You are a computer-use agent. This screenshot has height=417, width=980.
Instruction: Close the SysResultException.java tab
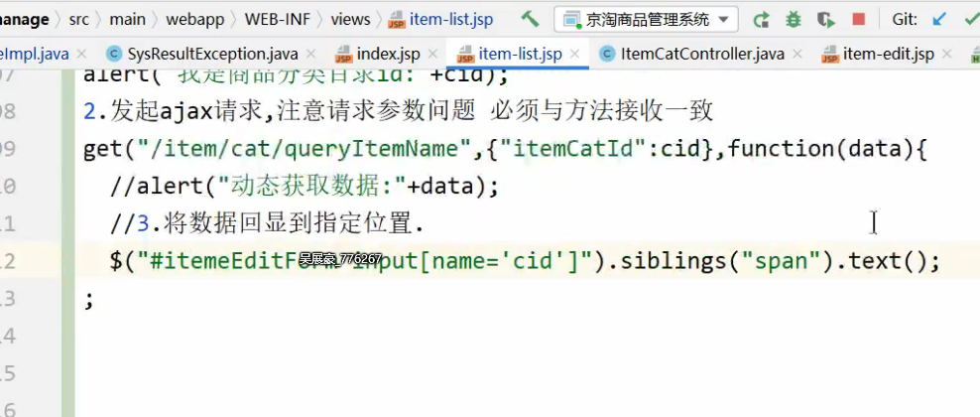coord(310,55)
